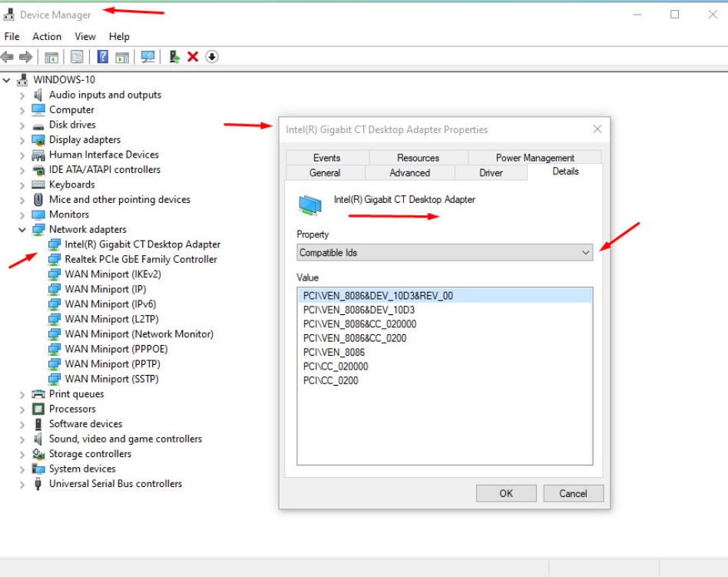The height and width of the screenshot is (577, 728).
Task: Click the Monitors category icon
Action: point(38,214)
